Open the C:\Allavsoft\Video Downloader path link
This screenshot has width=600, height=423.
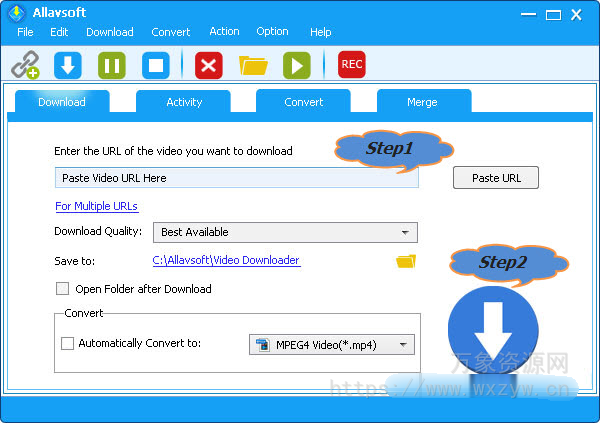(x=226, y=260)
